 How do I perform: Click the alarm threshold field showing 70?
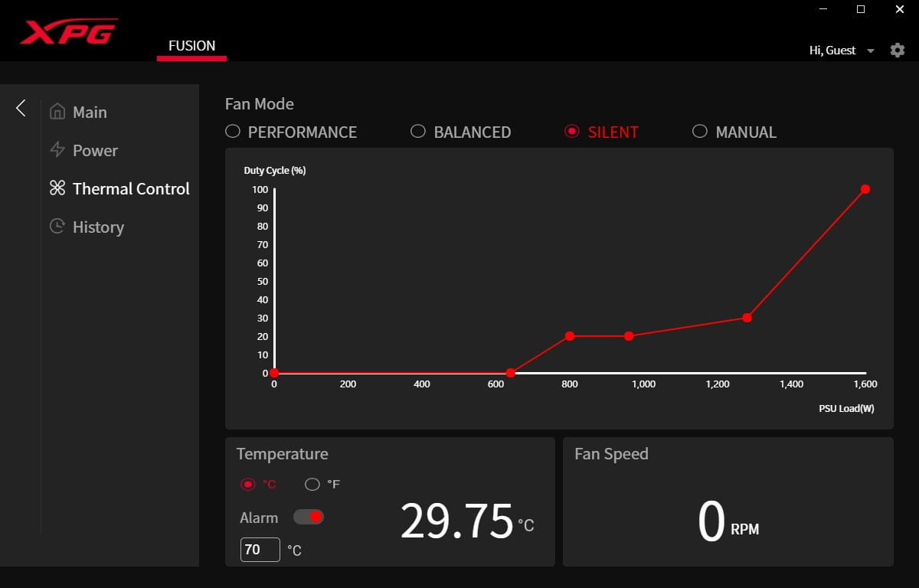click(260, 550)
